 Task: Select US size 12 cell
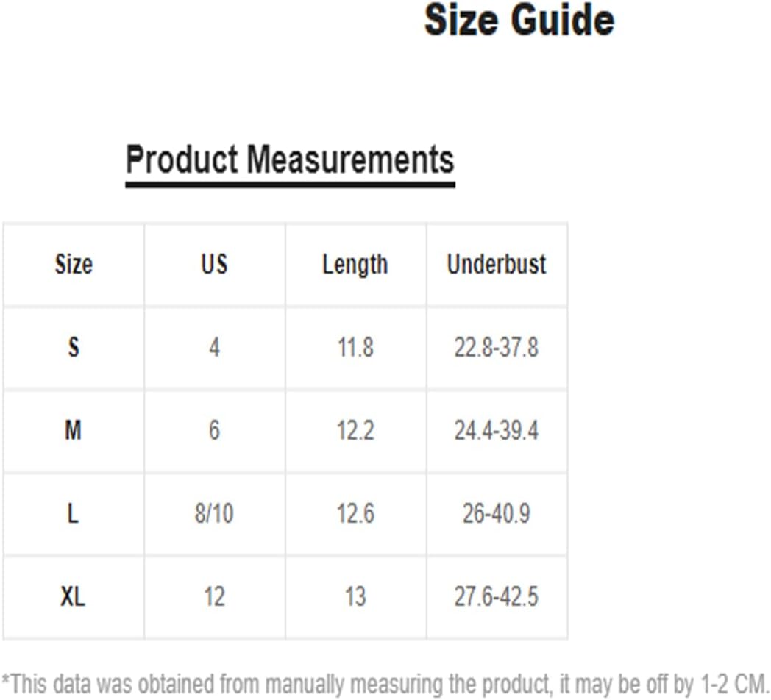(214, 597)
